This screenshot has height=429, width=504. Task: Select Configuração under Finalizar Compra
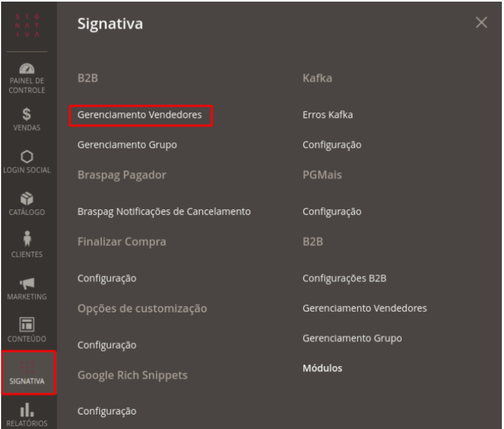pos(107,278)
